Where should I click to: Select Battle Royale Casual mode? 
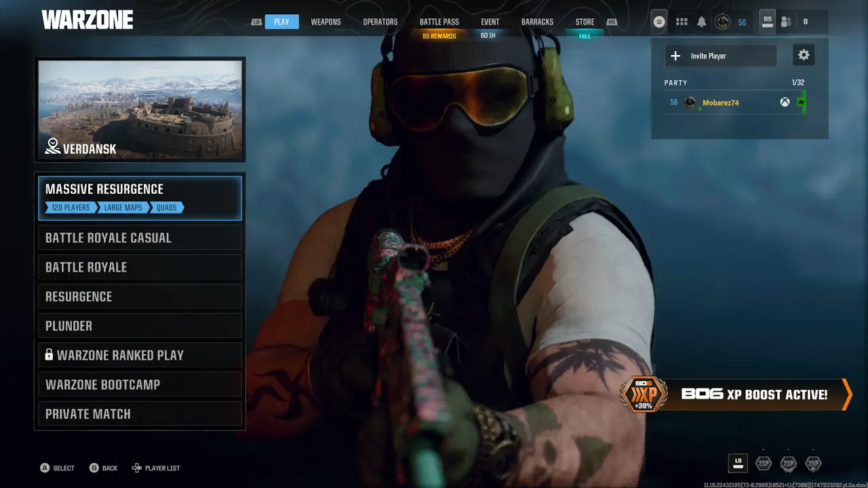click(140, 238)
